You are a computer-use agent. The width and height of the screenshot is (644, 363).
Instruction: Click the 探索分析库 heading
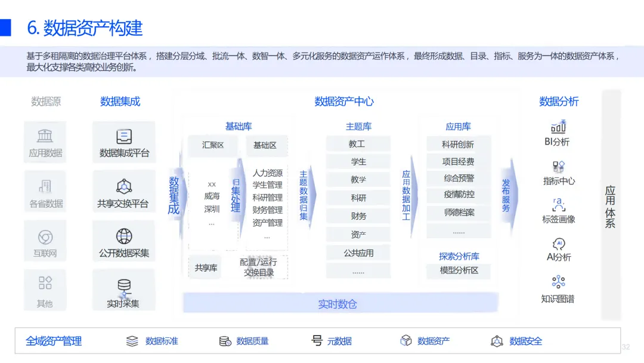point(459,257)
